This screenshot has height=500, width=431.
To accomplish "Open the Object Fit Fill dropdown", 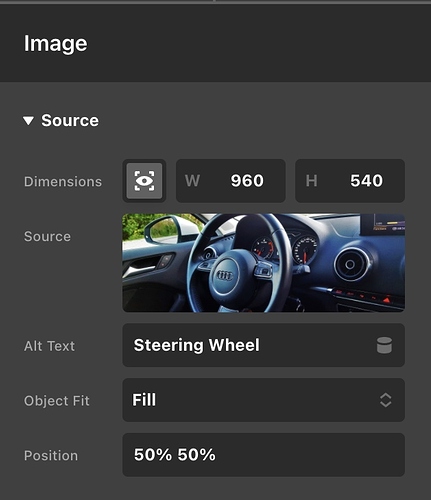I will click(x=264, y=400).
